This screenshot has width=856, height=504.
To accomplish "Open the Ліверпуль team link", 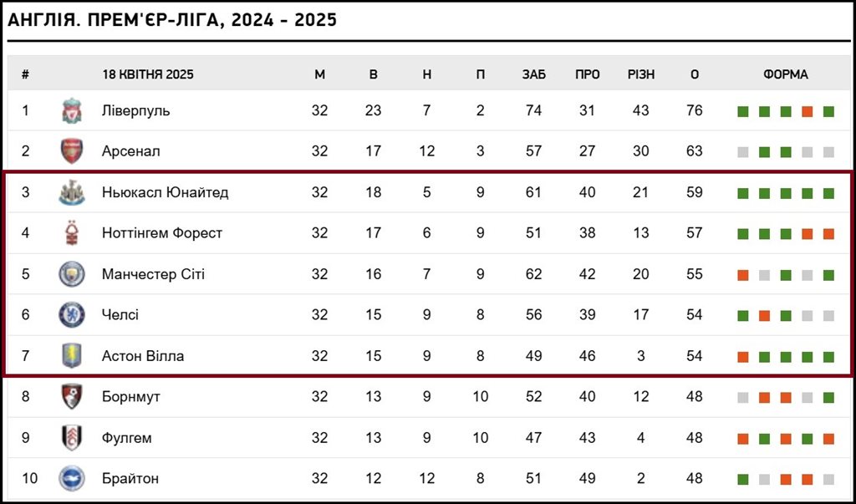I will (x=136, y=111).
